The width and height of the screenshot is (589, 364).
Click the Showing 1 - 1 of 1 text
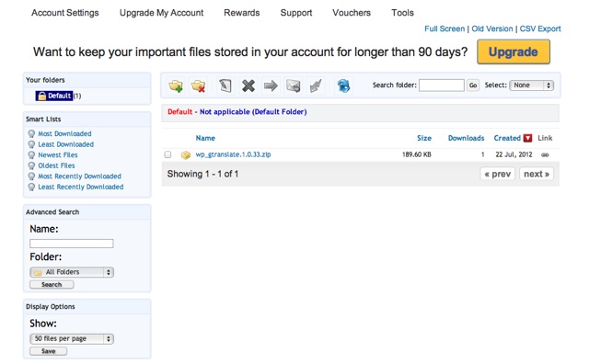tap(202, 174)
